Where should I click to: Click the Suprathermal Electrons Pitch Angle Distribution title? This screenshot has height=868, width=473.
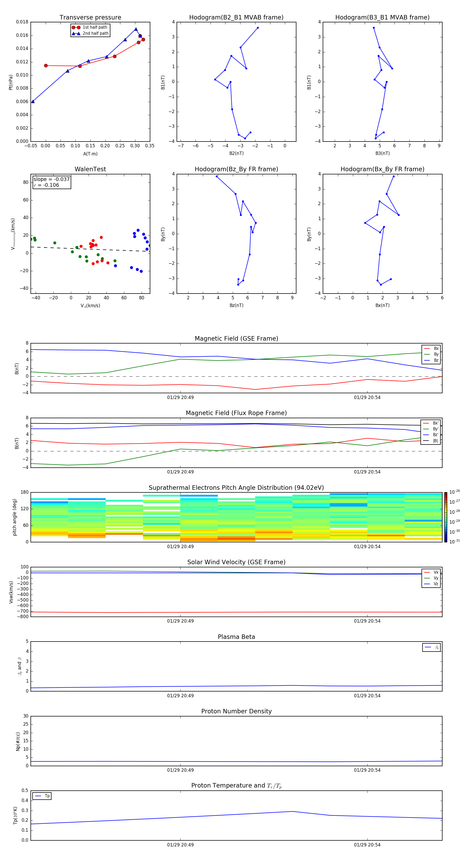(236, 488)
